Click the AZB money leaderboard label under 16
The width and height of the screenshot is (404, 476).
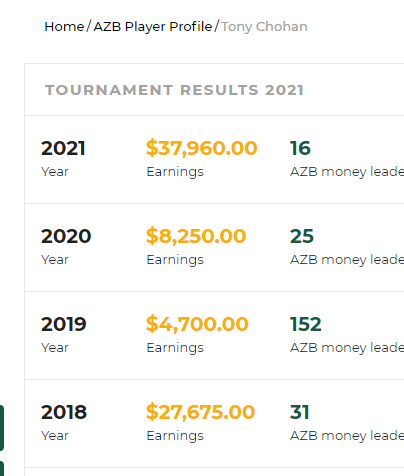[347, 172]
